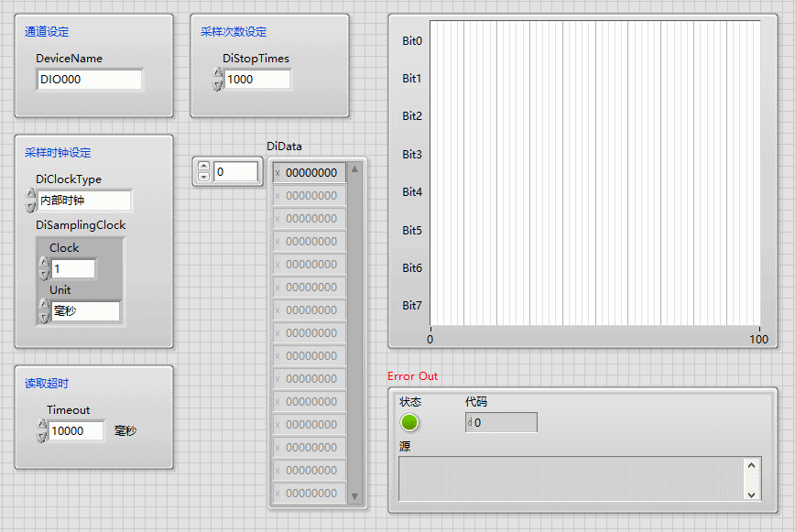Click the Unit stepper arrows
The image size is (795, 532).
(43, 311)
